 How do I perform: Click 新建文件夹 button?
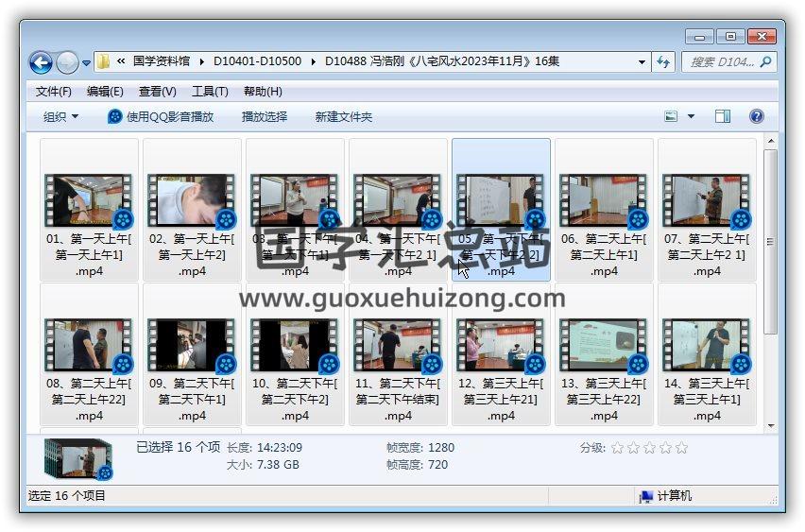coord(344,116)
